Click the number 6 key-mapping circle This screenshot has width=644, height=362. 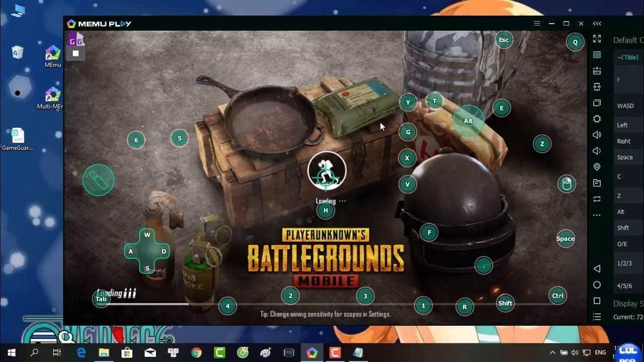point(136,140)
